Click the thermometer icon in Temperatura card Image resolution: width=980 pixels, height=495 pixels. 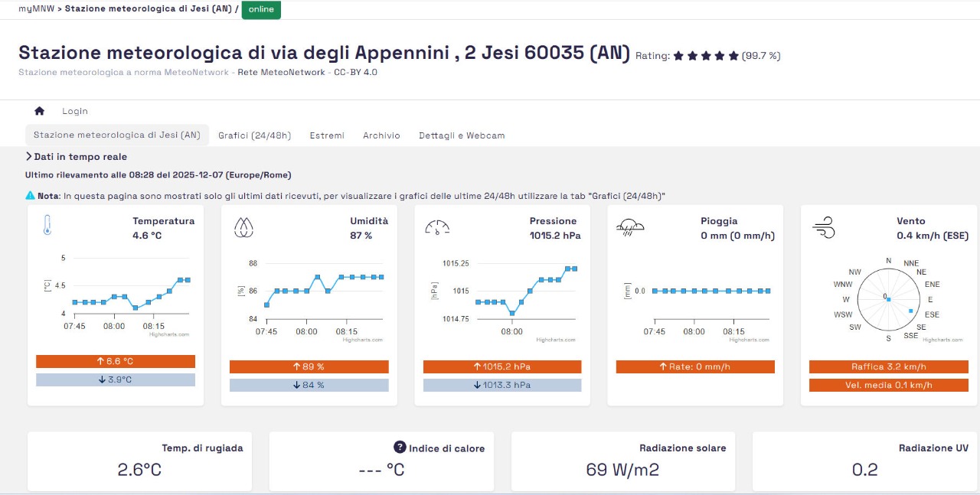coord(47,225)
